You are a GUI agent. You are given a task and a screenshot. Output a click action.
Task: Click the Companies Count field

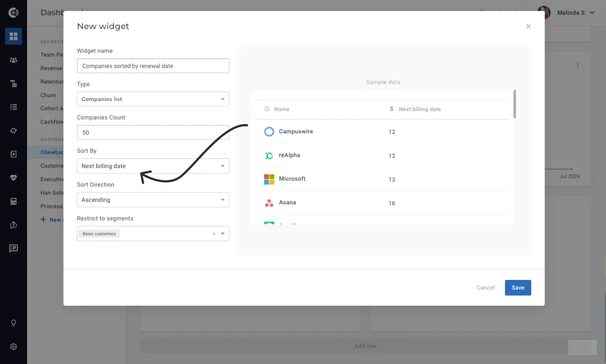tap(153, 132)
